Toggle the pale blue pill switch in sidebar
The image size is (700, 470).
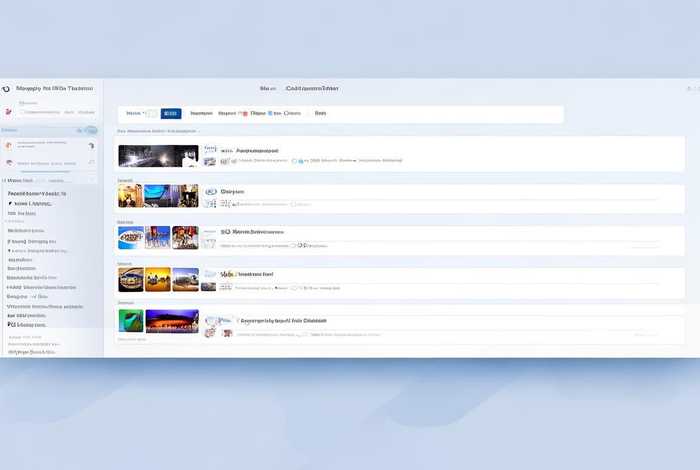pos(91,130)
